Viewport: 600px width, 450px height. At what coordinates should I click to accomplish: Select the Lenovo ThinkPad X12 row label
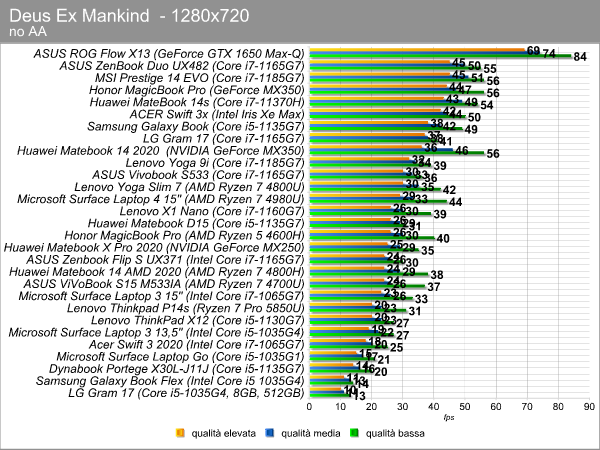pos(197,321)
